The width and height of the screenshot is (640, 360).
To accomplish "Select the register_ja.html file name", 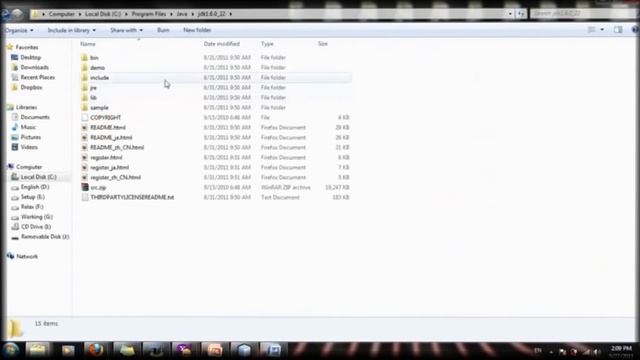I will tap(109, 167).
